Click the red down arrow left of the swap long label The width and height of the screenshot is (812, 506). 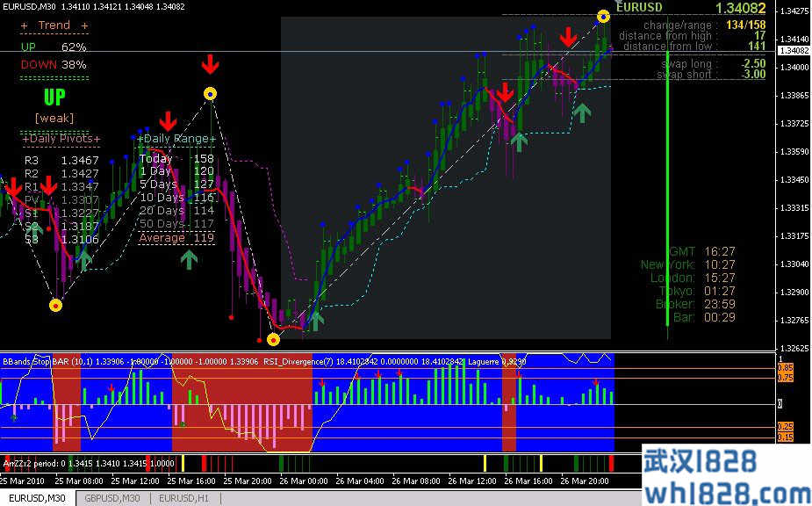click(x=570, y=37)
